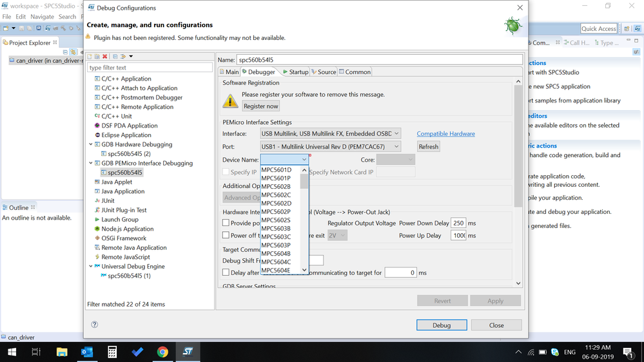Collapse Universal Debug Engine node
644x362 pixels.
coord(91,266)
